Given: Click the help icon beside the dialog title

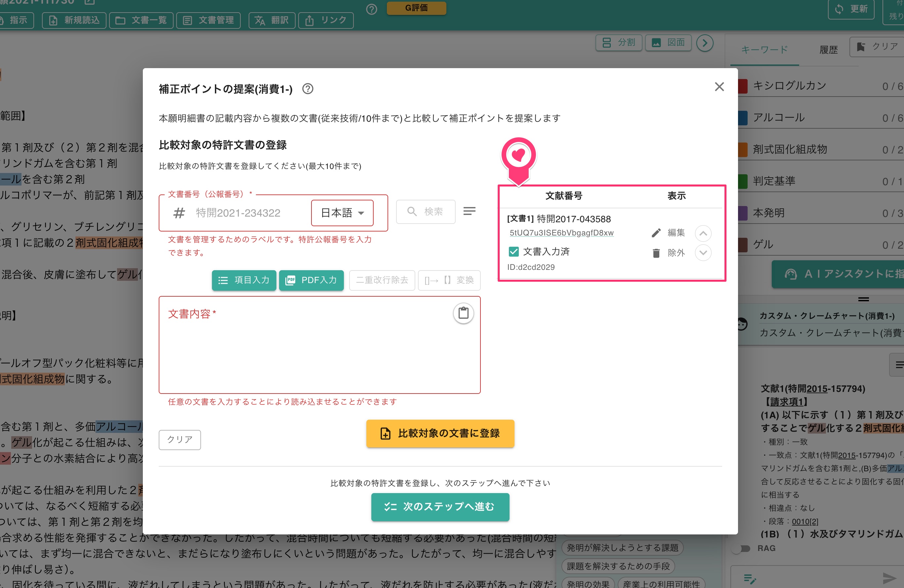Looking at the screenshot, I should click(308, 89).
